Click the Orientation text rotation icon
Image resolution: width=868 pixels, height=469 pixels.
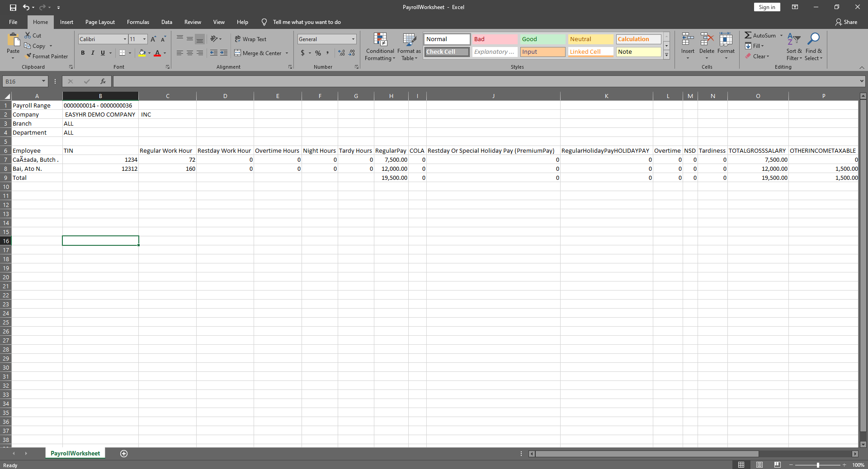[214, 39]
